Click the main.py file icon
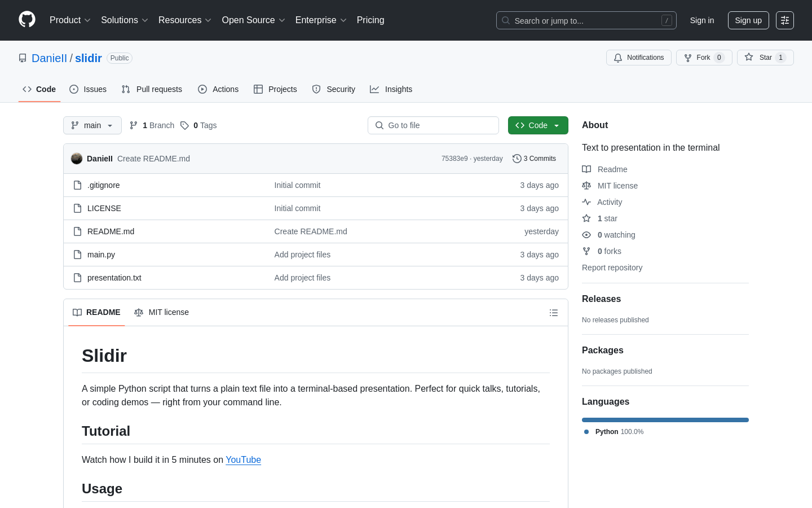The image size is (812, 508). tap(78, 255)
